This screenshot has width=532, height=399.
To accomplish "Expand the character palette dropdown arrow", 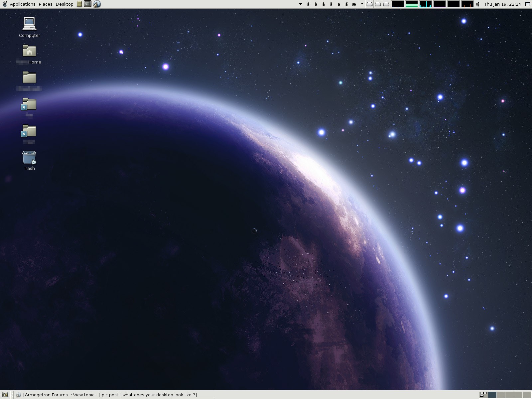I will tap(301, 4).
